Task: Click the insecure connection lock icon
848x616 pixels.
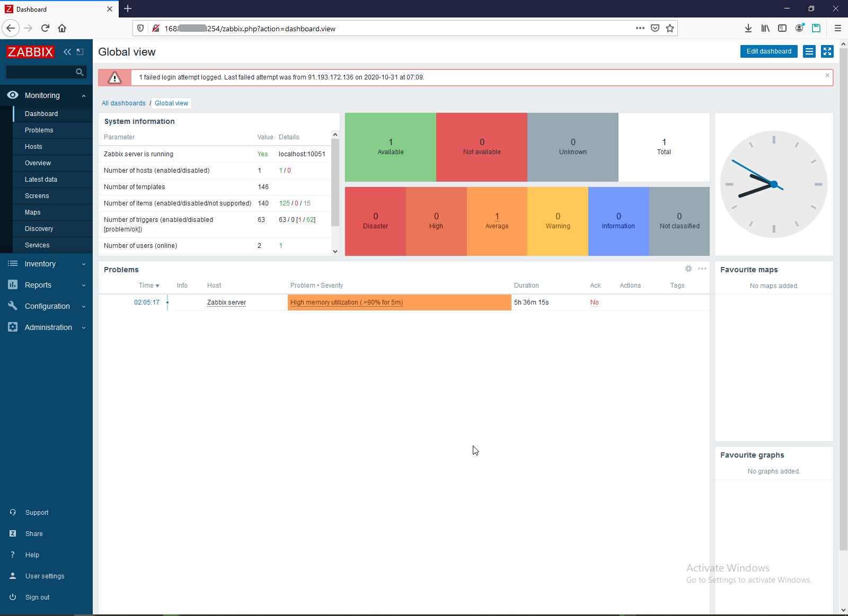Action: click(156, 28)
